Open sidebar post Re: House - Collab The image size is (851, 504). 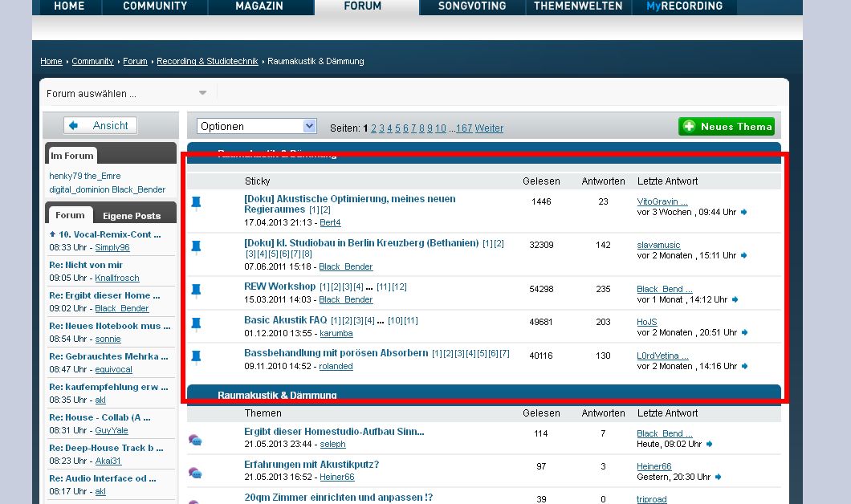100,418
